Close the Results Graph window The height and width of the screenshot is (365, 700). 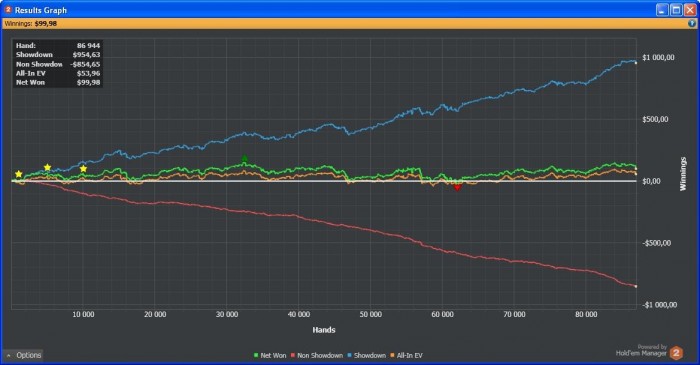(690, 10)
